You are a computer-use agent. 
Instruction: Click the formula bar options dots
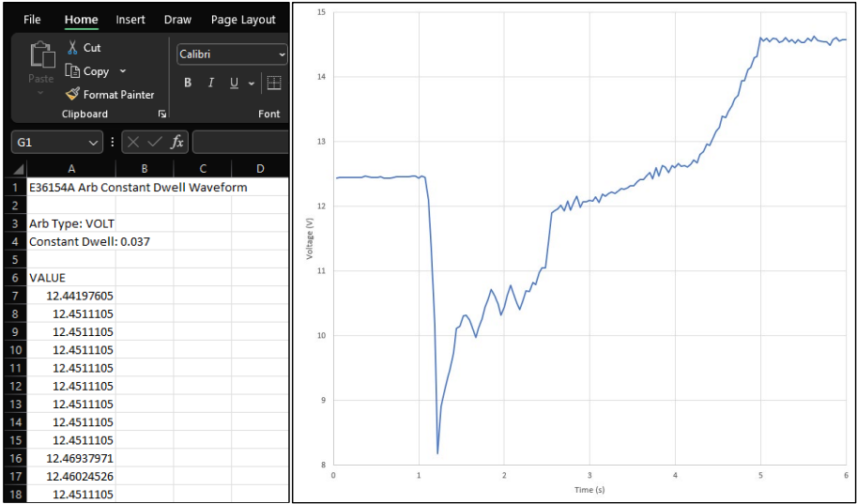tap(113, 142)
